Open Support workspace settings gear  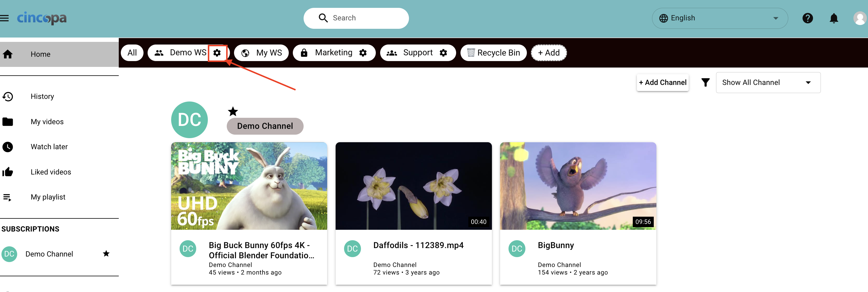click(443, 53)
